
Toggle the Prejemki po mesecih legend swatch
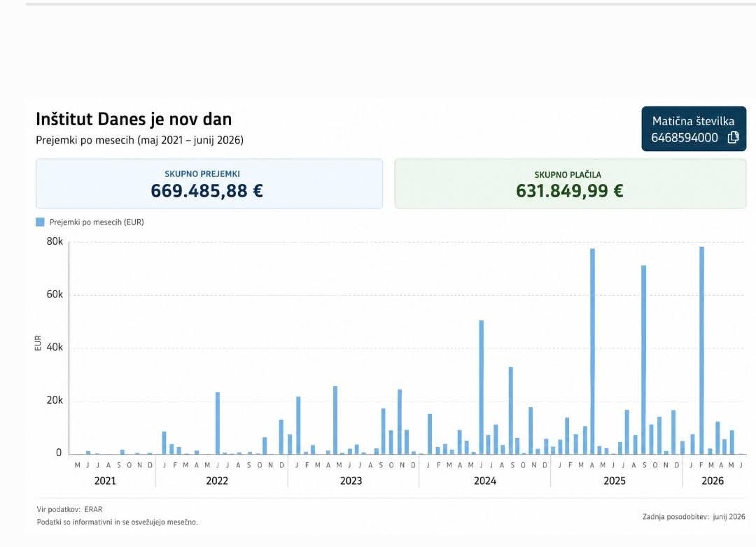pyautogui.click(x=40, y=222)
